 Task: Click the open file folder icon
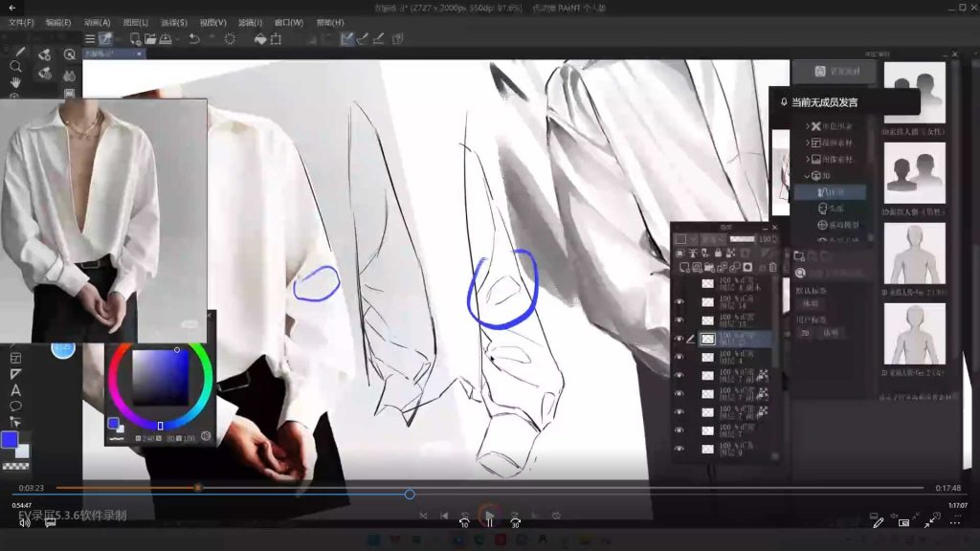[150, 38]
